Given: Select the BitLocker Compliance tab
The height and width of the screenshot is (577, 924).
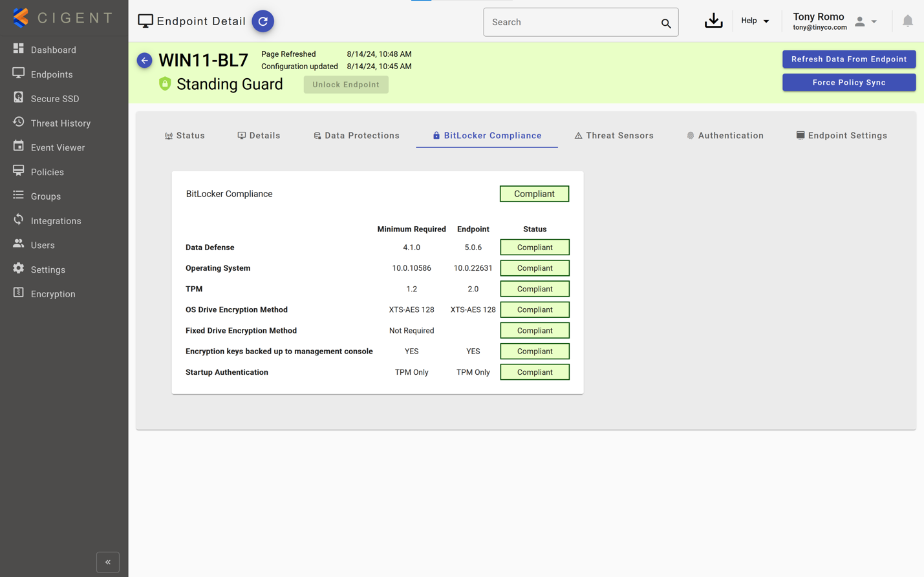Looking at the screenshot, I should point(487,136).
